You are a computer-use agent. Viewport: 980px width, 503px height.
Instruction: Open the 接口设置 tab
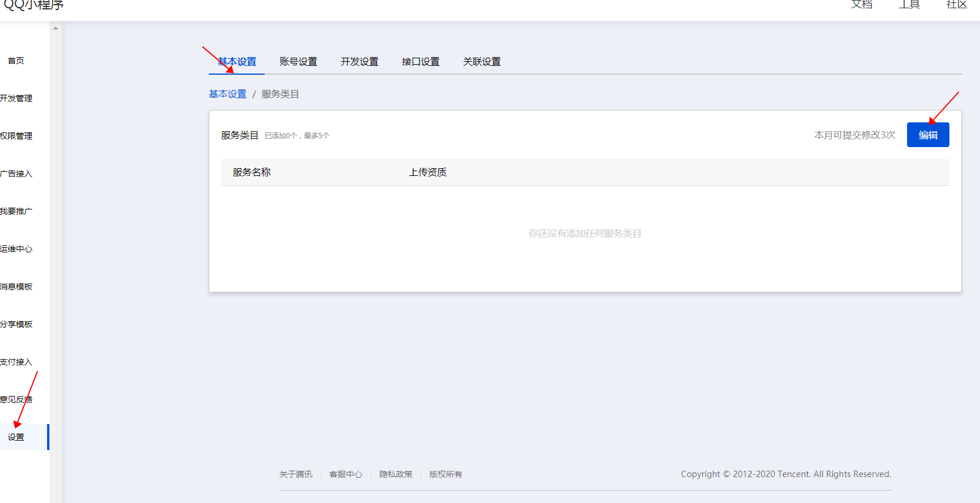point(421,62)
